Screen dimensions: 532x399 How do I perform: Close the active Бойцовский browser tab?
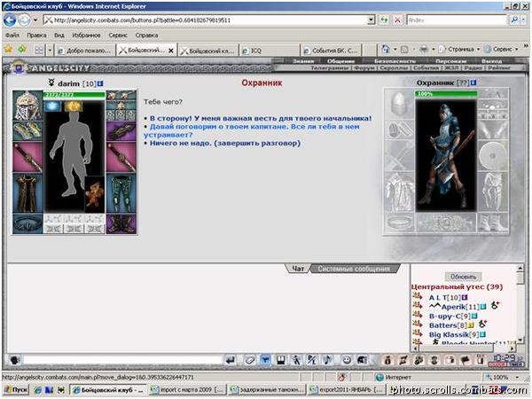pos(171,51)
